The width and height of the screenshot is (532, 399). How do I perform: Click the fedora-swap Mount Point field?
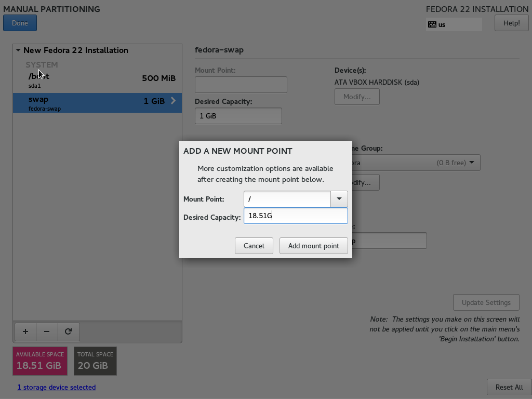pos(241,85)
